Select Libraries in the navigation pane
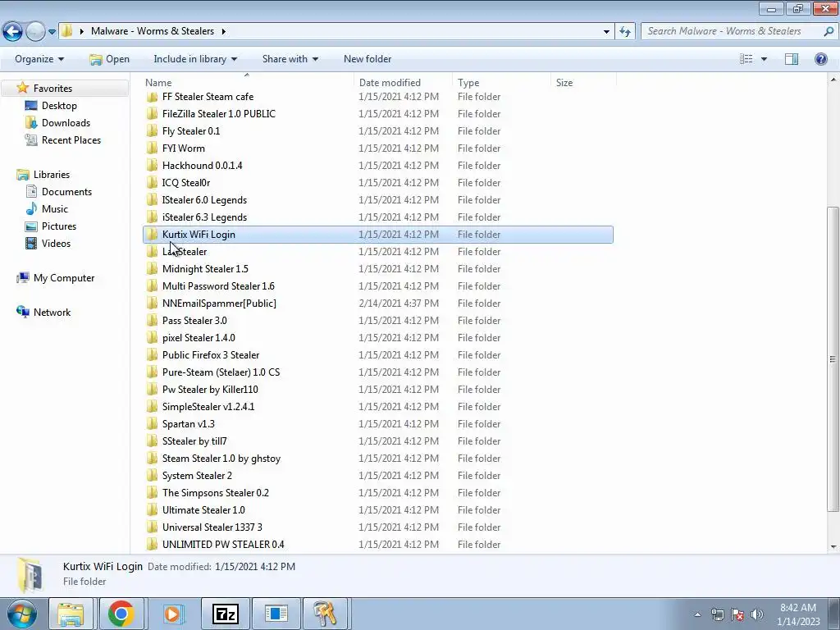The width and height of the screenshot is (840, 630). [x=52, y=175]
